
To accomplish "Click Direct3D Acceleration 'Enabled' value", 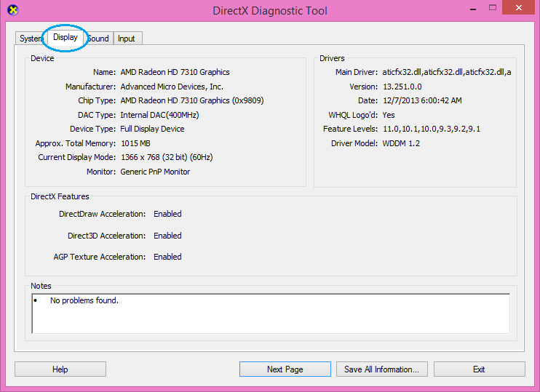I will coord(167,236).
